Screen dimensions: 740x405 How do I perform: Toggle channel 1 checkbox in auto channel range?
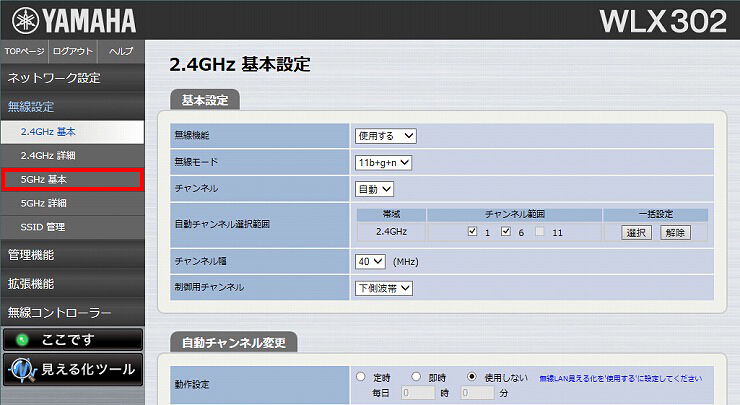[472, 231]
